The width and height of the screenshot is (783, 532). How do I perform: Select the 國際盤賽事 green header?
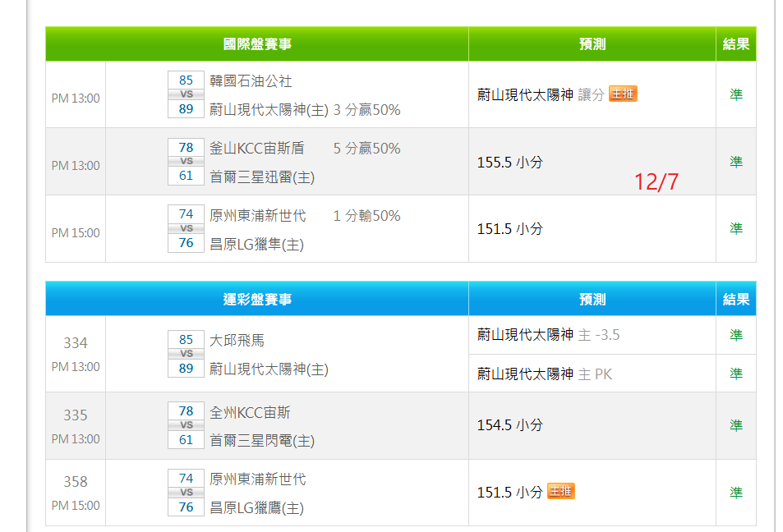[257, 44]
